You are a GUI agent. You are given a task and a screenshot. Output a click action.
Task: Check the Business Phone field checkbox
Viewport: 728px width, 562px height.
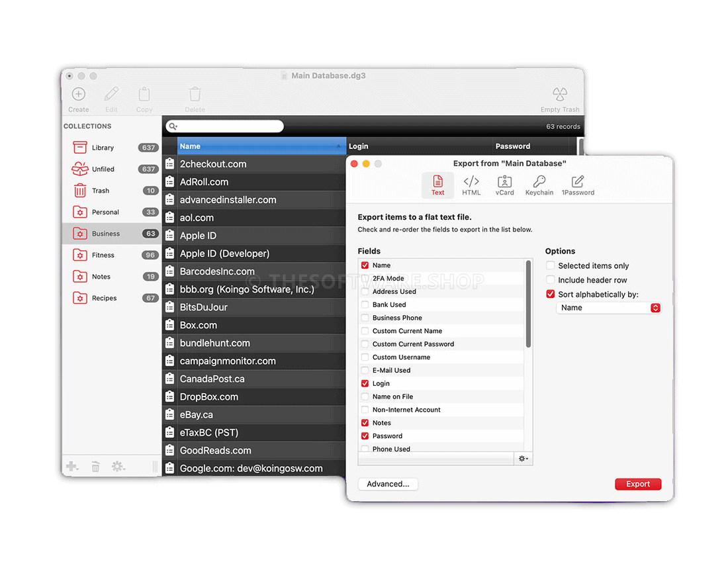pyautogui.click(x=365, y=318)
